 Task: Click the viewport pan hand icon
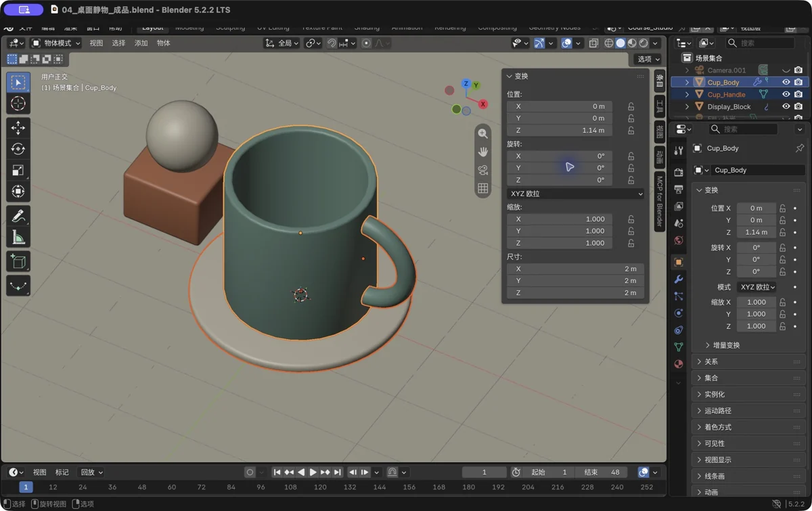click(482, 152)
